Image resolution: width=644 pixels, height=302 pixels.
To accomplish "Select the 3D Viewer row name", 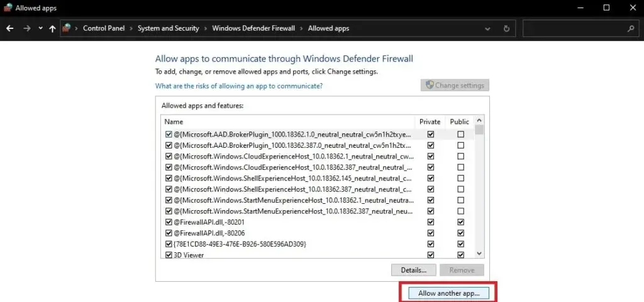I will [x=189, y=255].
